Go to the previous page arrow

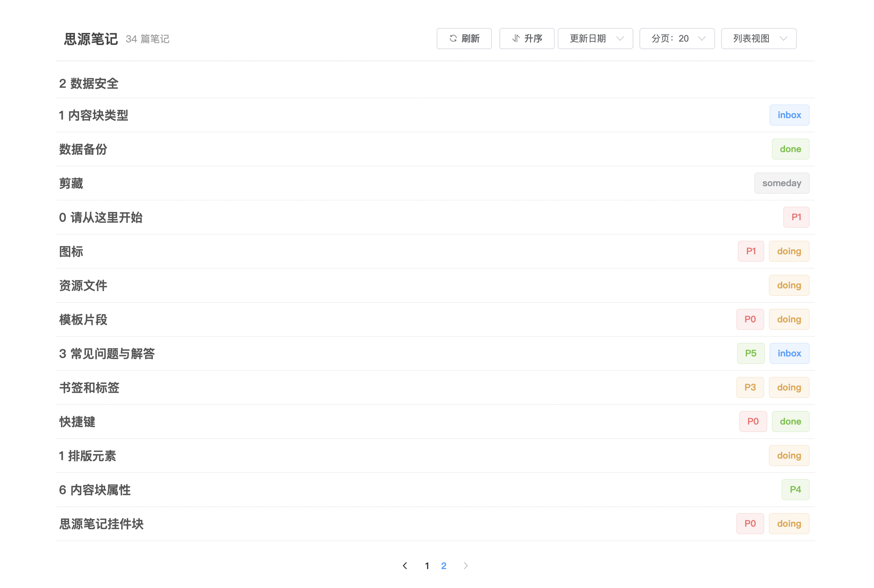(x=405, y=566)
